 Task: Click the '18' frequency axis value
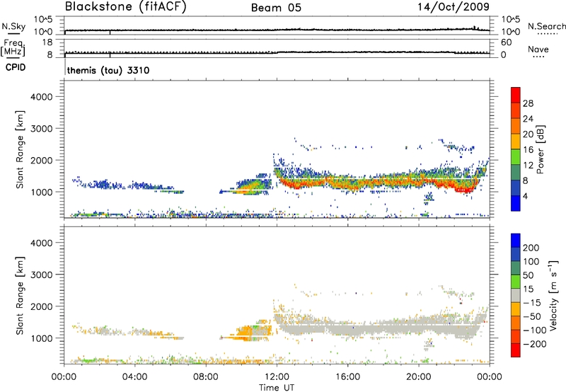[47, 42]
